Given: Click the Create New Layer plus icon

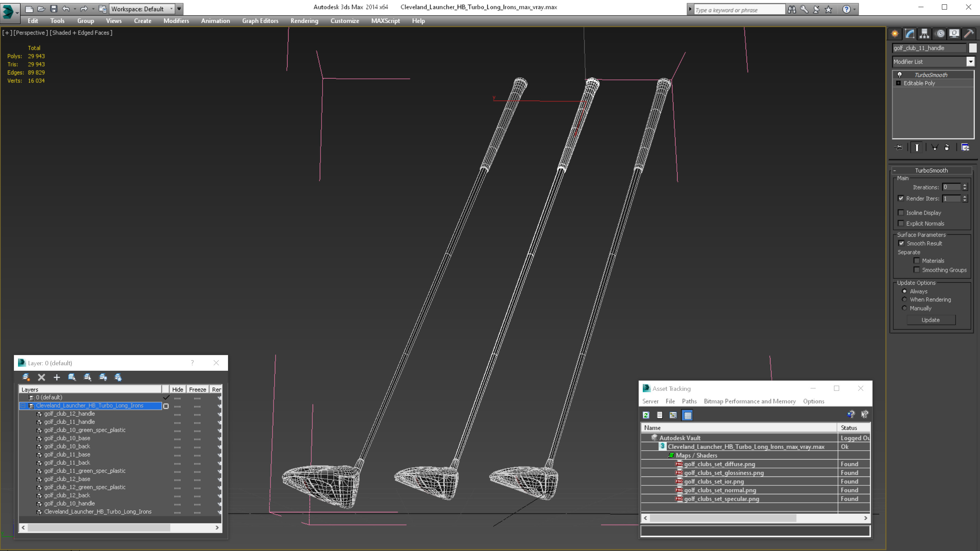Looking at the screenshot, I should coord(57,377).
